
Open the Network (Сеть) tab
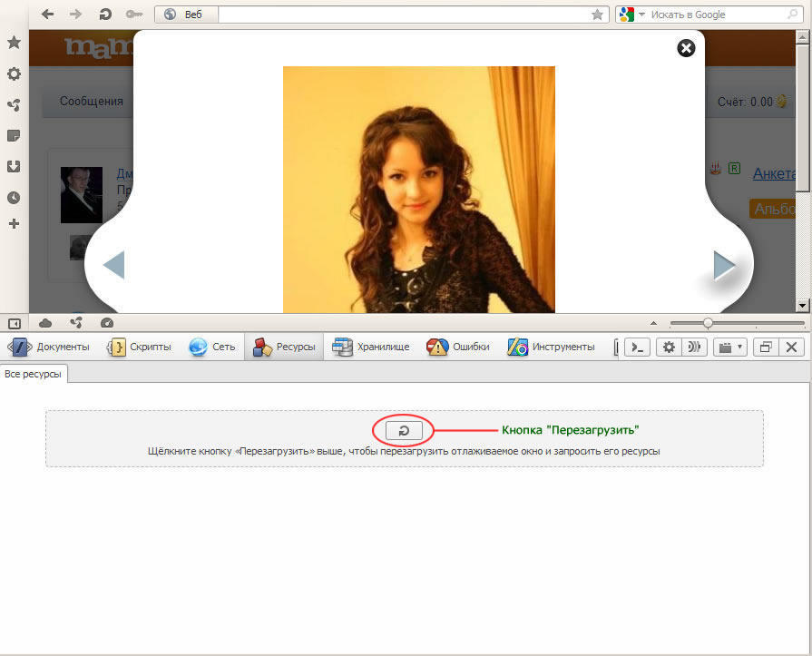coord(212,347)
